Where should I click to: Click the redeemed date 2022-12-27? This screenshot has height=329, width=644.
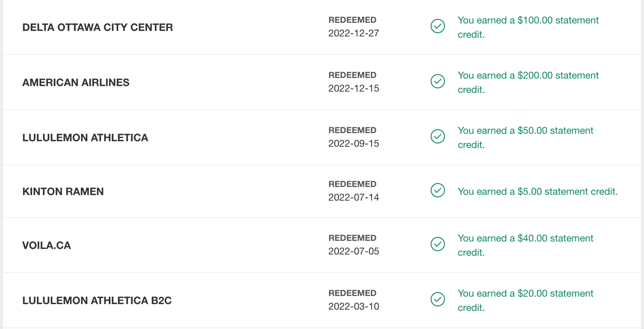coord(354,33)
